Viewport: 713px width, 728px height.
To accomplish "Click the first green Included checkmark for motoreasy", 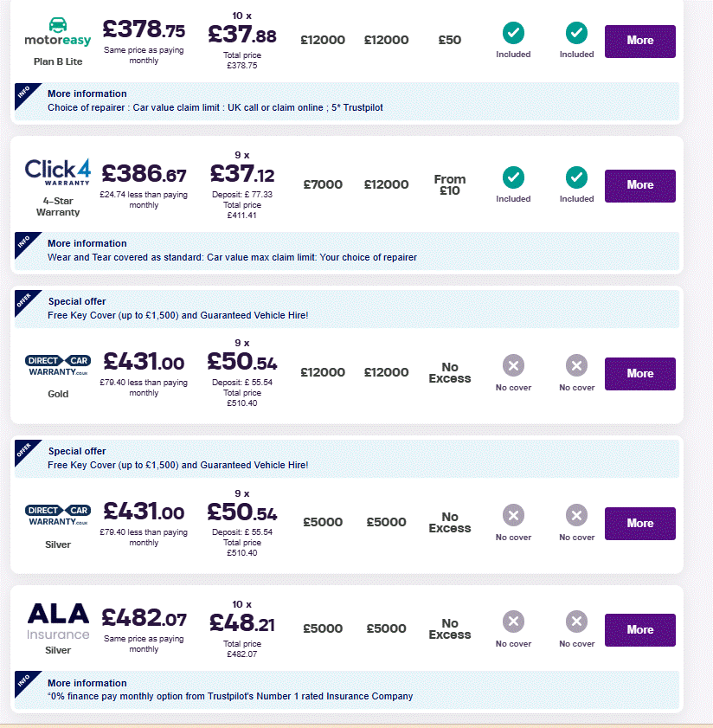I will (513, 33).
